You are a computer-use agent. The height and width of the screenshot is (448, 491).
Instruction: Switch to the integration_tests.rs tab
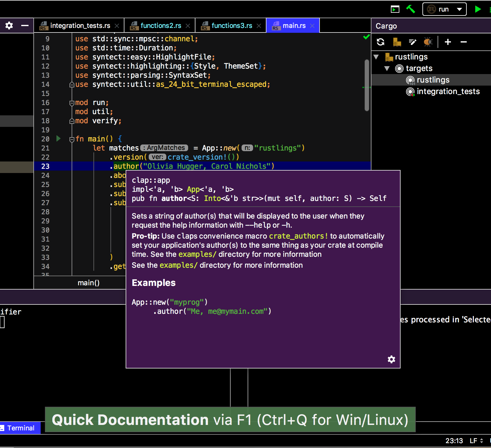80,25
